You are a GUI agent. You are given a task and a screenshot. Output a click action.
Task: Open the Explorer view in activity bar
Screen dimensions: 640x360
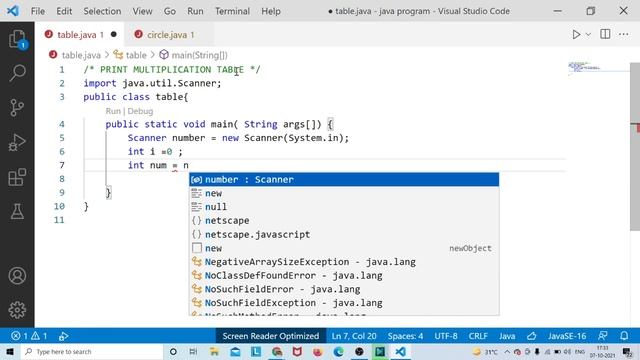(x=17, y=40)
